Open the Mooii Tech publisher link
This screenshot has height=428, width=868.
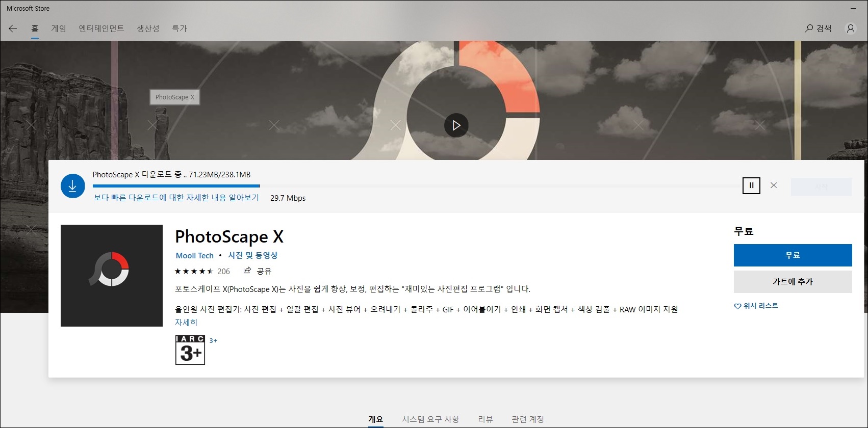coord(195,256)
